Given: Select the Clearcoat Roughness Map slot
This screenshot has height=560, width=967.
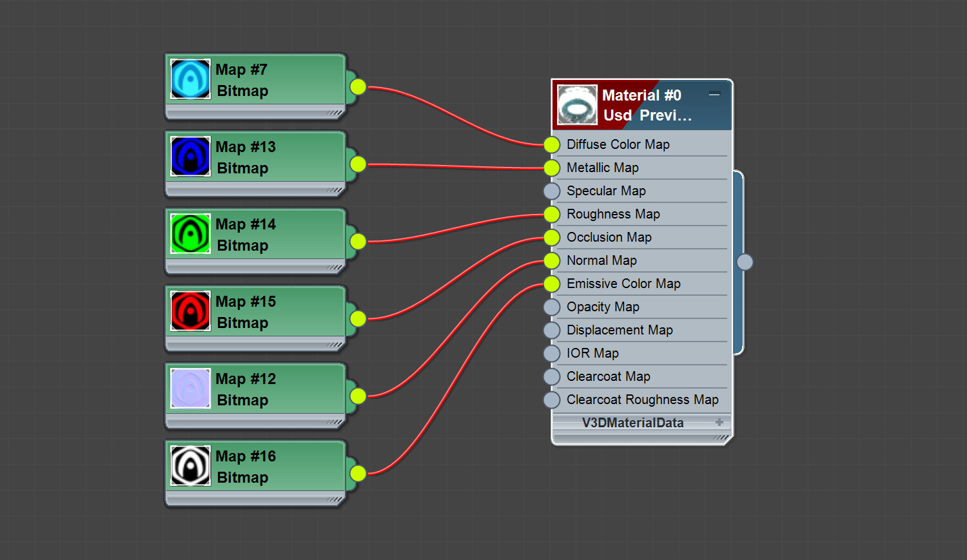Looking at the screenshot, I should point(641,400).
